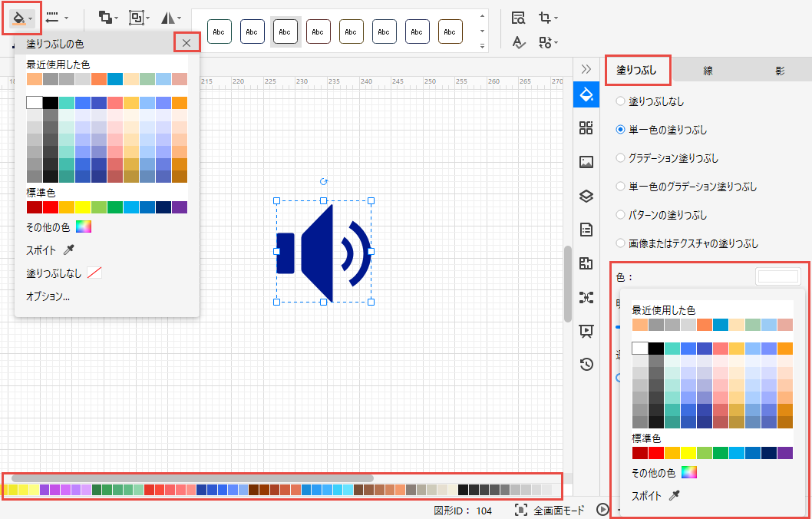Image resolution: width=812 pixels, height=519 pixels.
Task: Choose グラデーション塗りつぶし radio button
Action: coord(620,158)
